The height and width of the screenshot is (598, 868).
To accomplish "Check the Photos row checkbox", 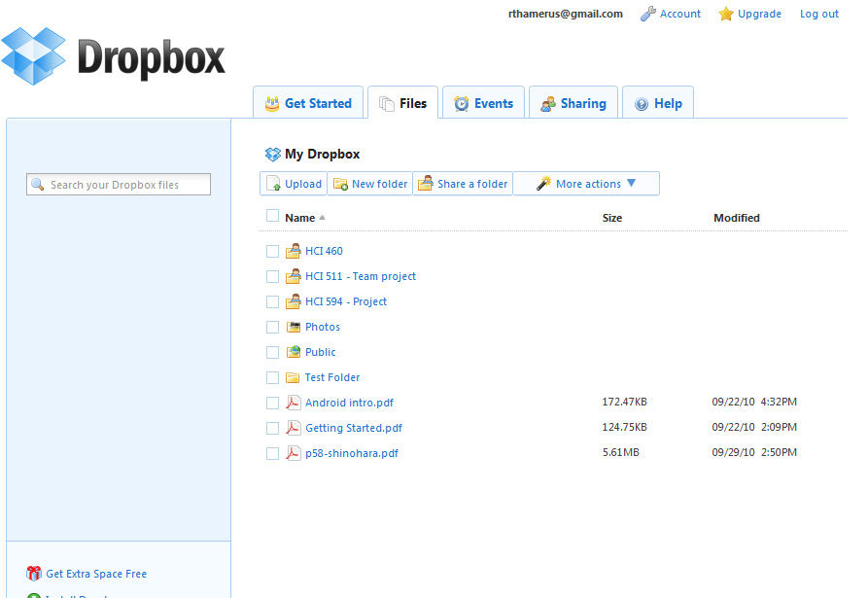I will click(x=272, y=328).
